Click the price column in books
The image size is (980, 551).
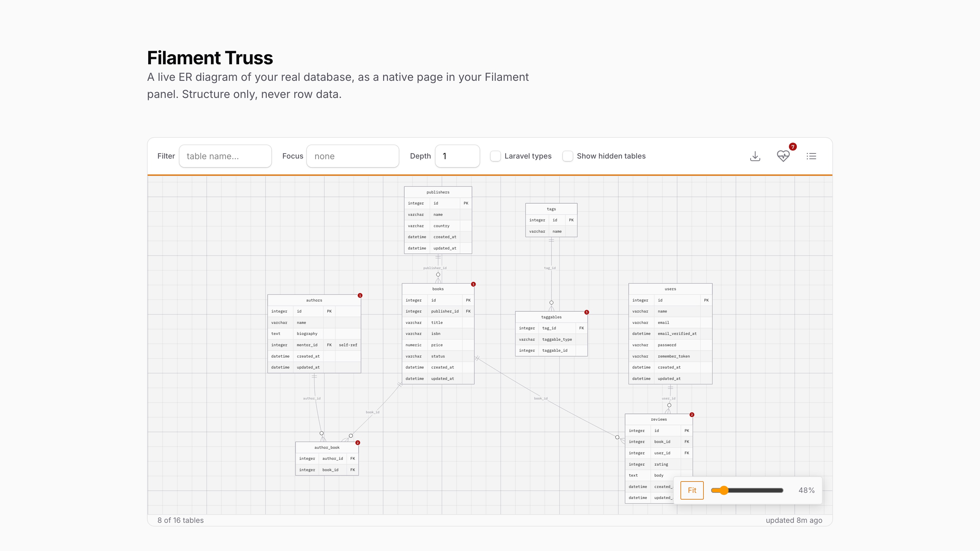point(438,345)
